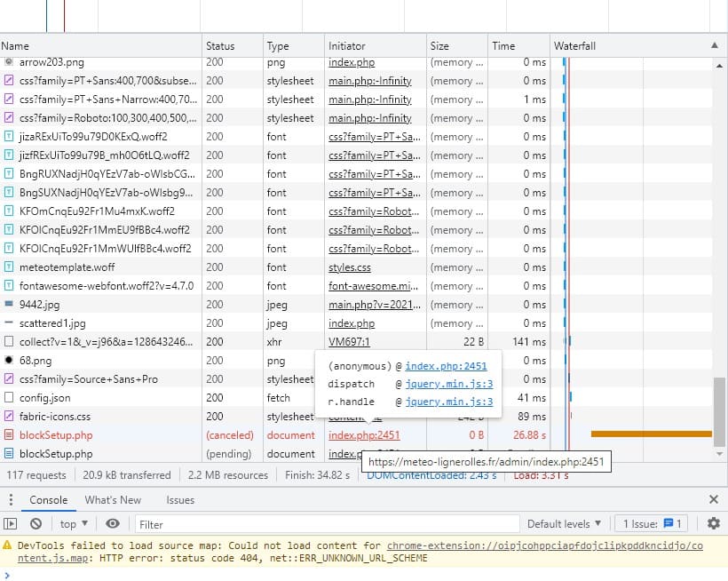Open the top JavaScript context dropdown
This screenshot has width=728, height=581.
pos(74,524)
